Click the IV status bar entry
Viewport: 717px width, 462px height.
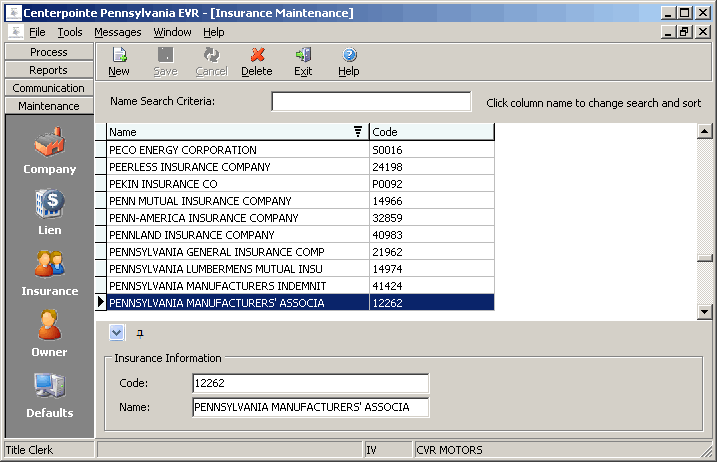pyautogui.click(x=371, y=450)
